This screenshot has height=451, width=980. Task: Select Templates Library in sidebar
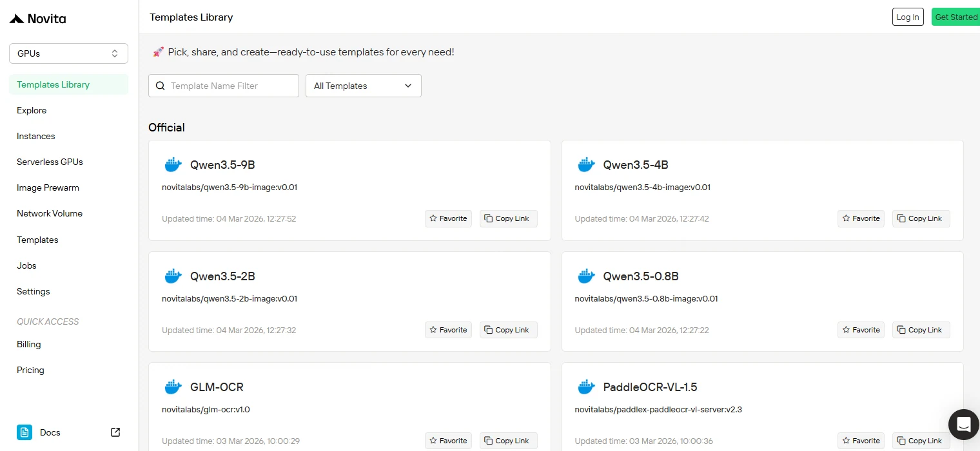(x=68, y=84)
